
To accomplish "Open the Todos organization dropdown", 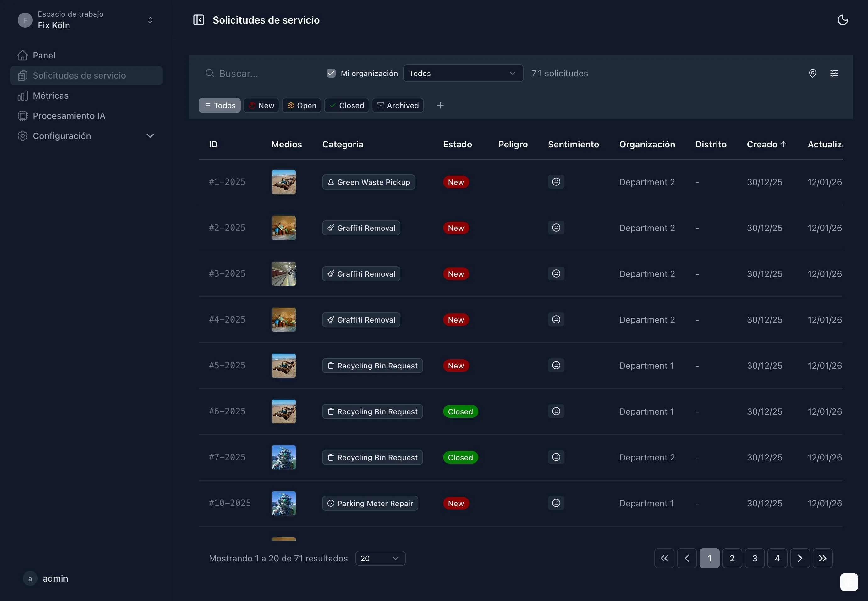I will 463,73.
